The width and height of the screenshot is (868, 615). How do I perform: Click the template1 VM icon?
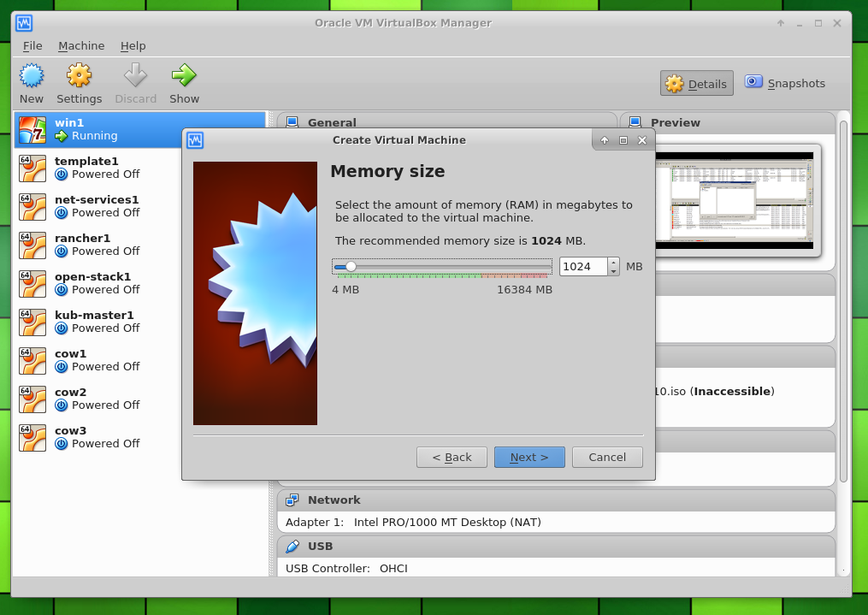tap(32, 169)
